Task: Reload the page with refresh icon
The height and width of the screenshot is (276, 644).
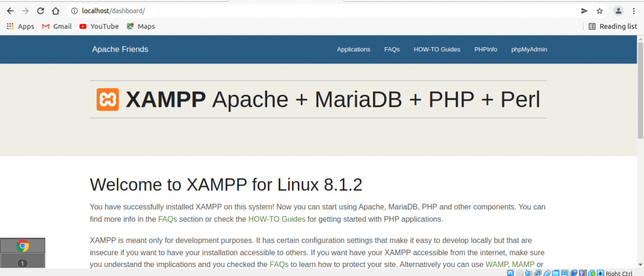Action: pyautogui.click(x=40, y=11)
